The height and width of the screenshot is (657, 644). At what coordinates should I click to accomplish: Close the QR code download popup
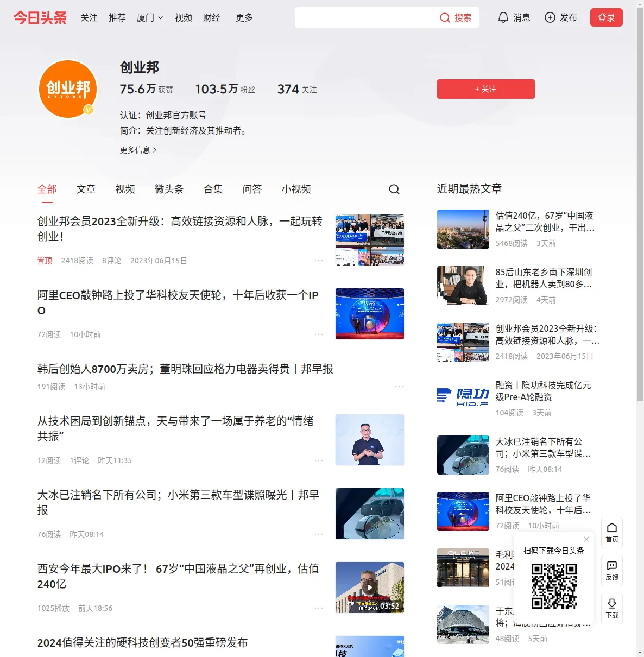(586, 539)
